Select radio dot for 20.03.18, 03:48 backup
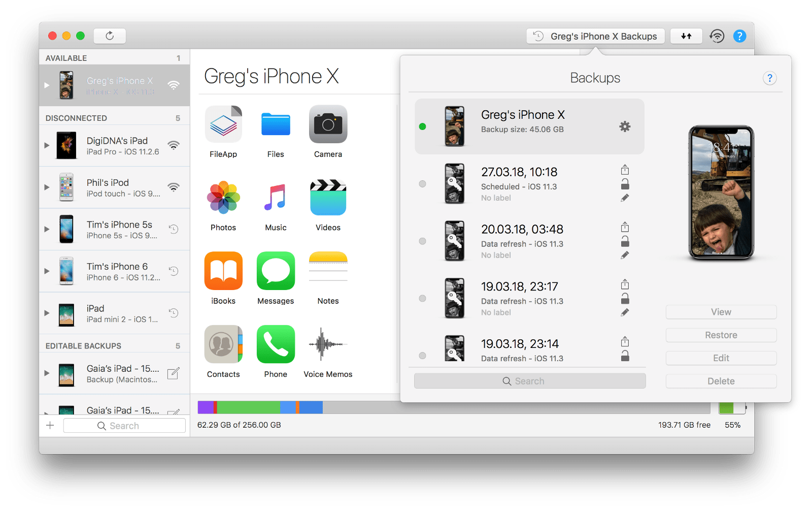Viewport: 812px width, 510px height. point(422,241)
